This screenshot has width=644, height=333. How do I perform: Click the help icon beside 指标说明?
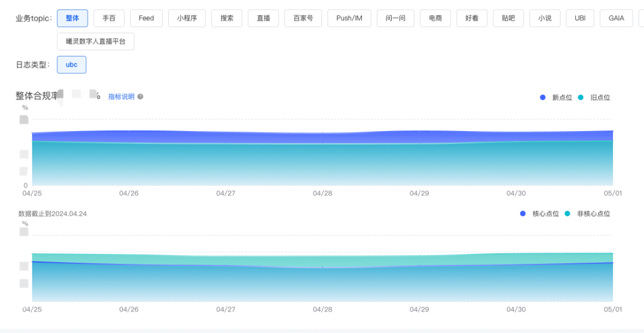(x=140, y=97)
